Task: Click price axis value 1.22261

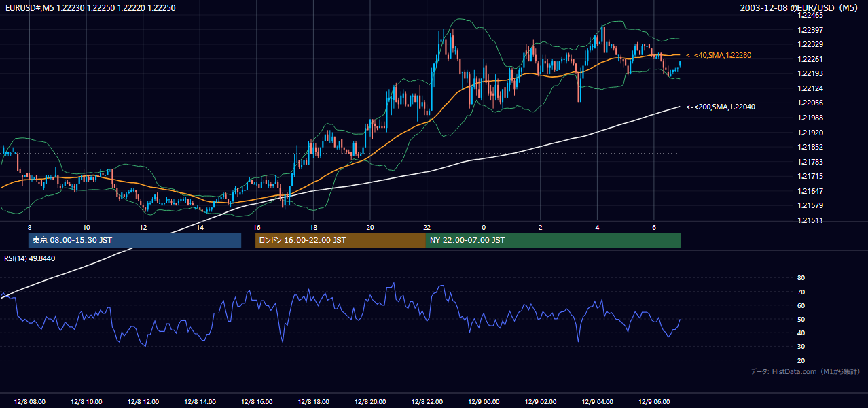Action: tap(810, 59)
